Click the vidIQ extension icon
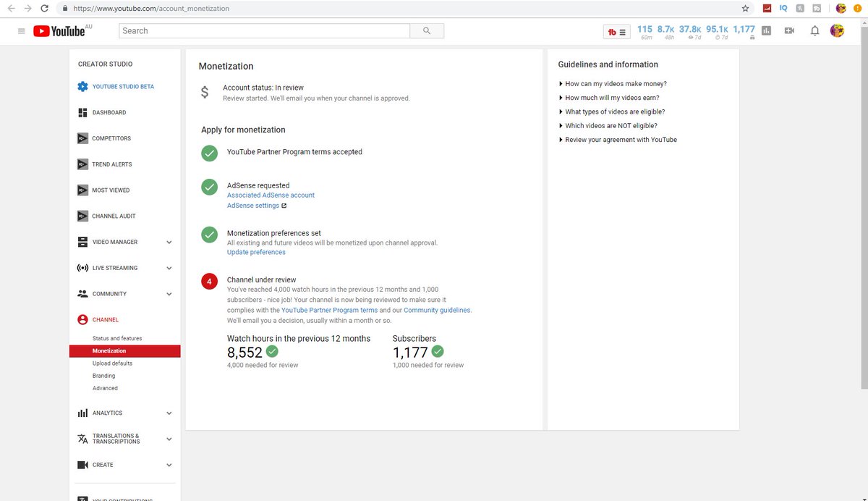 click(783, 9)
